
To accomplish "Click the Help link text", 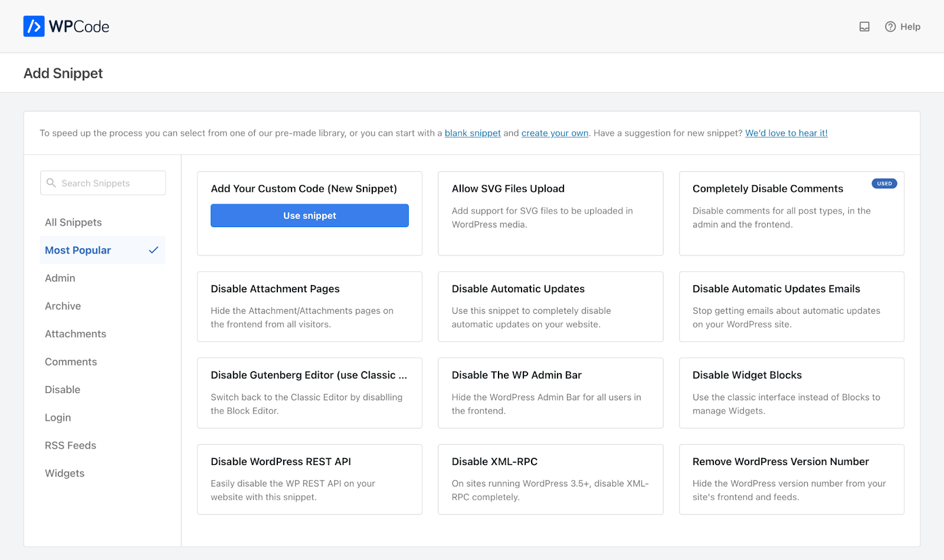I will click(x=910, y=27).
